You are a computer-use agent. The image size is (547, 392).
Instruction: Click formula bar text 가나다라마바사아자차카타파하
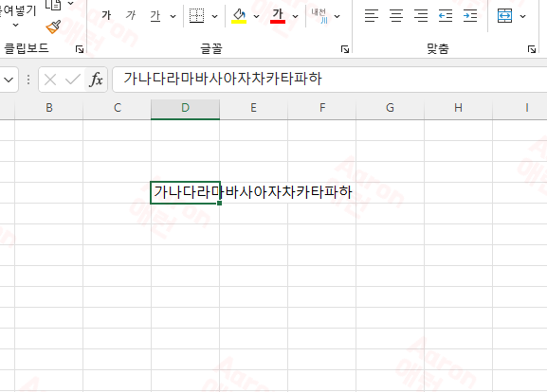pos(223,79)
